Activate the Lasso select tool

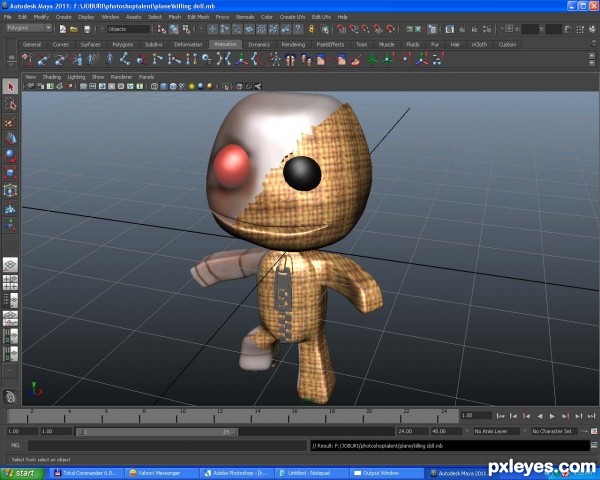pyautogui.click(x=10, y=104)
